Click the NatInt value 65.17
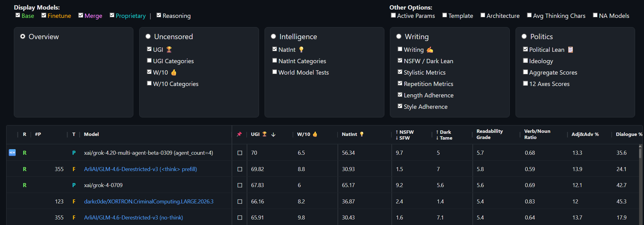Viewport: 644px width, 225px height. tap(348, 185)
